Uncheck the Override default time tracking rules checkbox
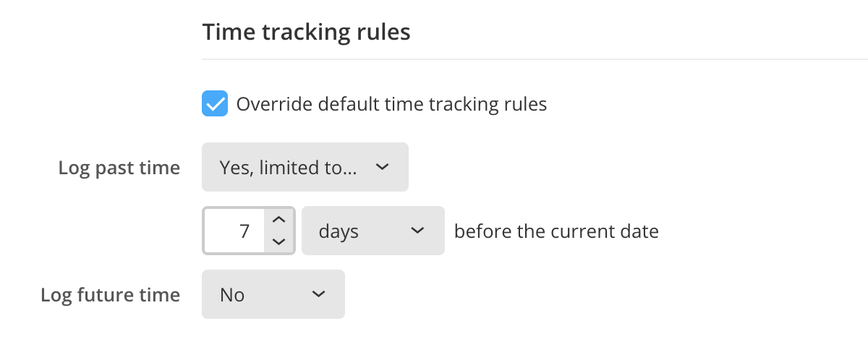The width and height of the screenshot is (868, 347). coord(215,104)
